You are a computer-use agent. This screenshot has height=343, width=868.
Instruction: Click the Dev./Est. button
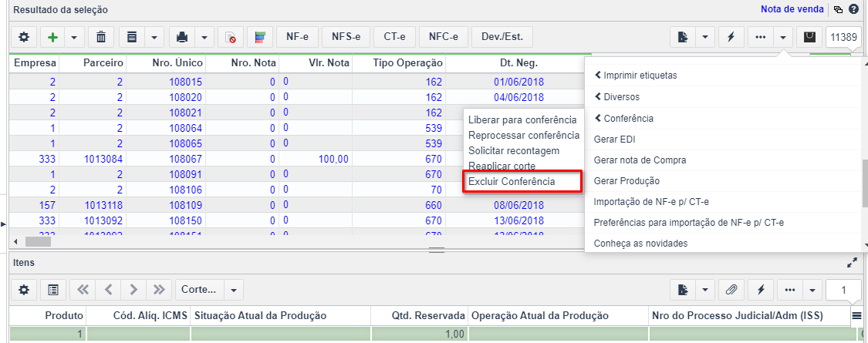tap(498, 37)
